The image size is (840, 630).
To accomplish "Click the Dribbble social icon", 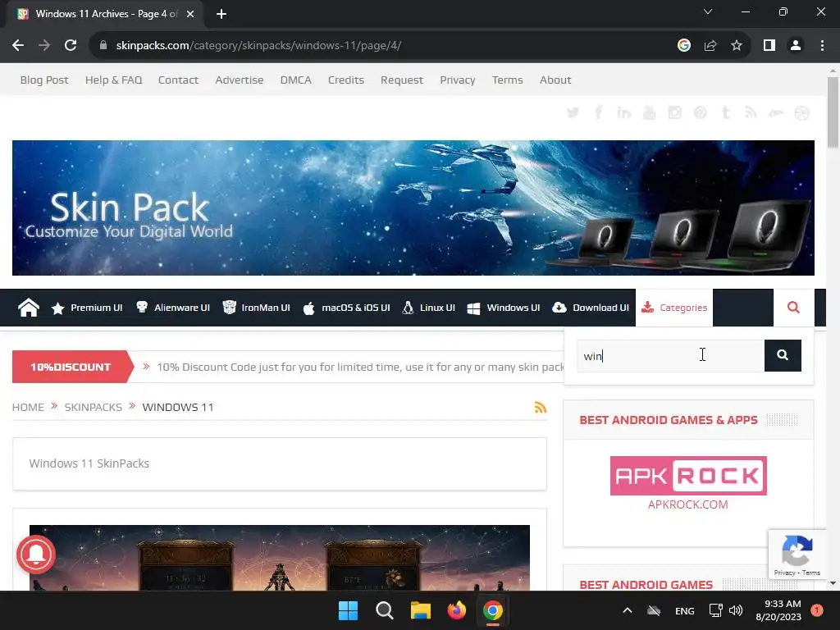I will 802,113.
